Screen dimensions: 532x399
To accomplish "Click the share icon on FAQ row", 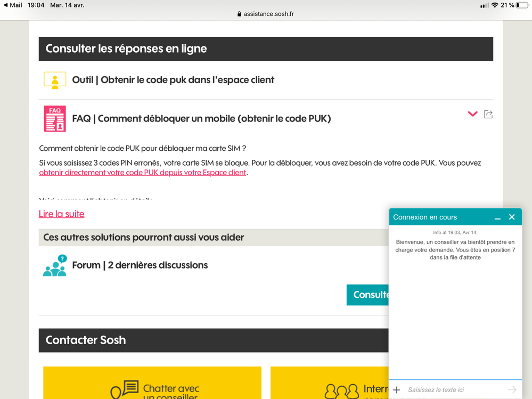I will pos(488,114).
